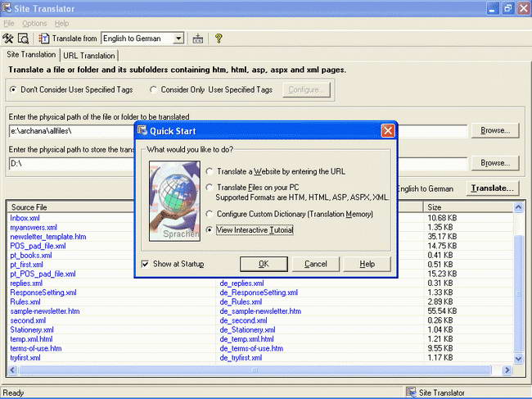This screenshot has height=399, width=532.
Task: Select pt_books.xml in the list
Action: pos(31,256)
